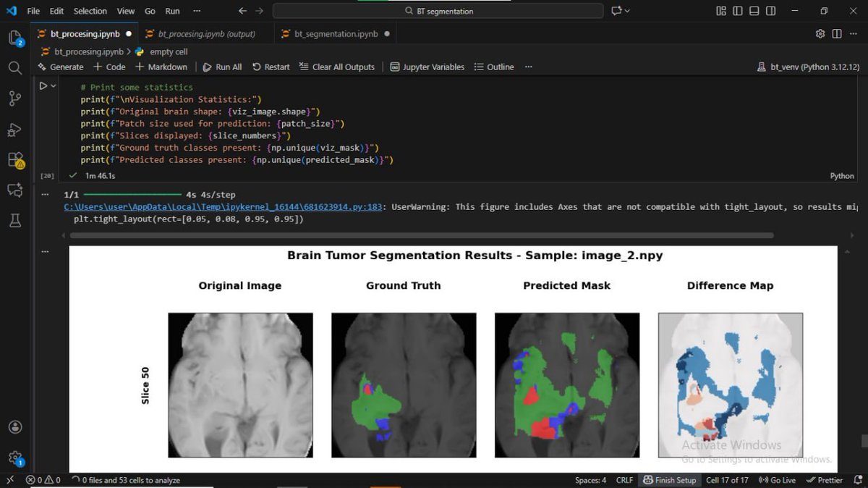Toggle the bottom panel layout icon
The height and width of the screenshot is (488, 868).
click(x=754, y=11)
